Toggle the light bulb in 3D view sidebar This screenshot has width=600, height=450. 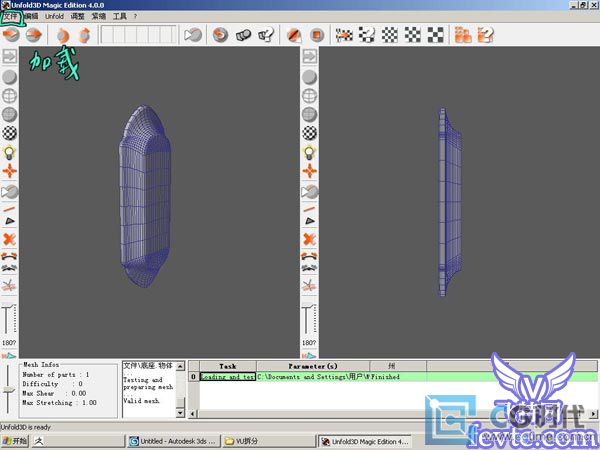click(10, 153)
